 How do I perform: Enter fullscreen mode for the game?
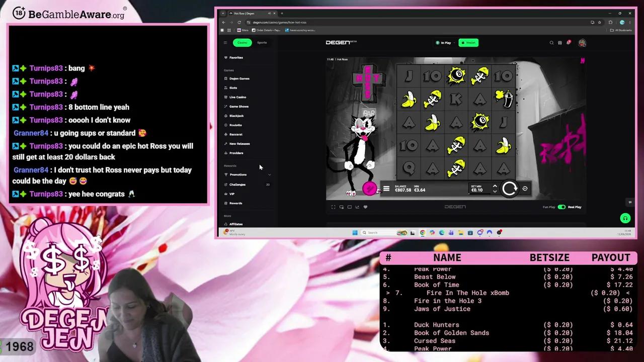333,207
